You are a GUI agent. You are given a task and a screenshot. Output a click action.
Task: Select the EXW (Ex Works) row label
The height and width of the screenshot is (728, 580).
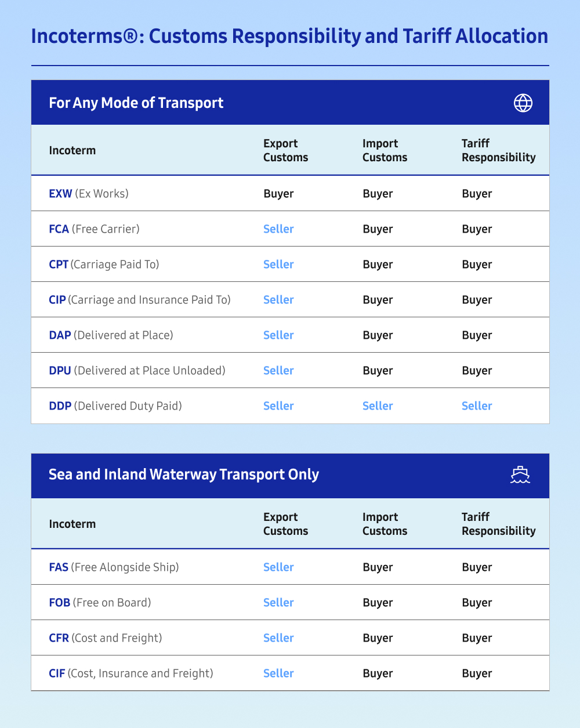tap(89, 194)
